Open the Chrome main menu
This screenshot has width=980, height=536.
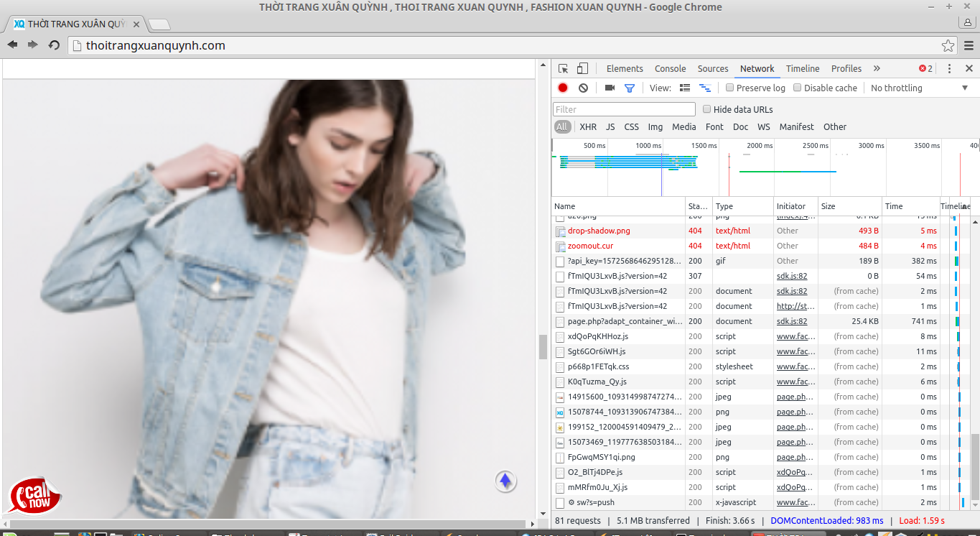click(969, 45)
